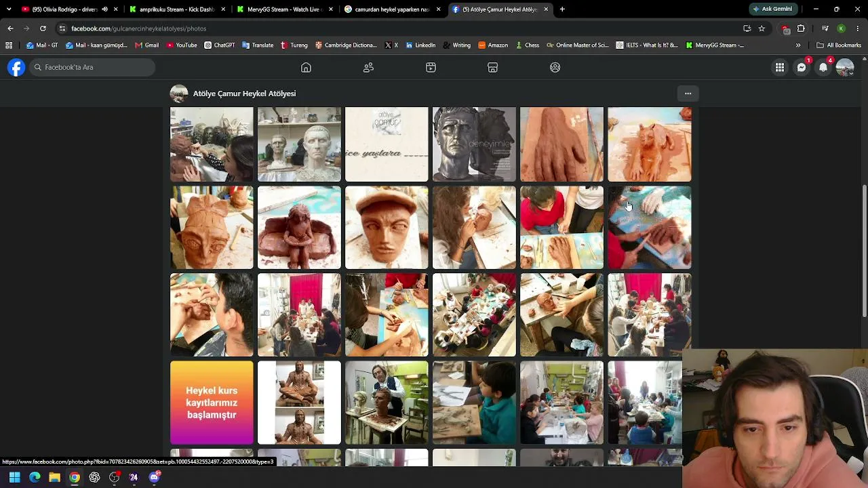Open OBS Studio from the taskbar
This screenshot has height=488, width=868.
coord(114,477)
